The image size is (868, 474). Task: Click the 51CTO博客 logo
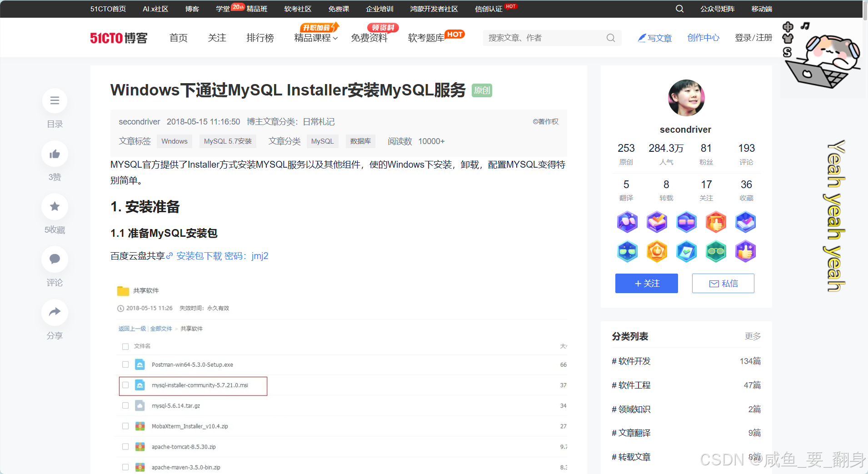tap(119, 38)
